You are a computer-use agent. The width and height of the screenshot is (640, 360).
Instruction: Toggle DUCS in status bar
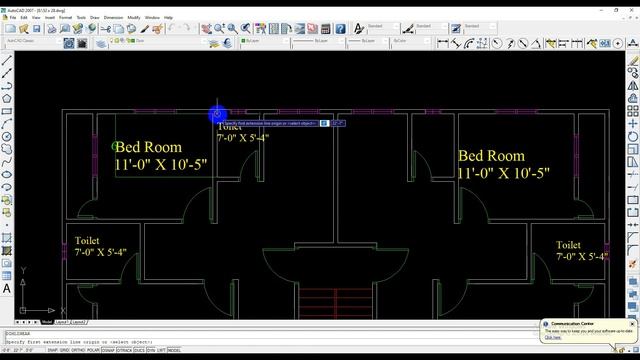point(139,350)
